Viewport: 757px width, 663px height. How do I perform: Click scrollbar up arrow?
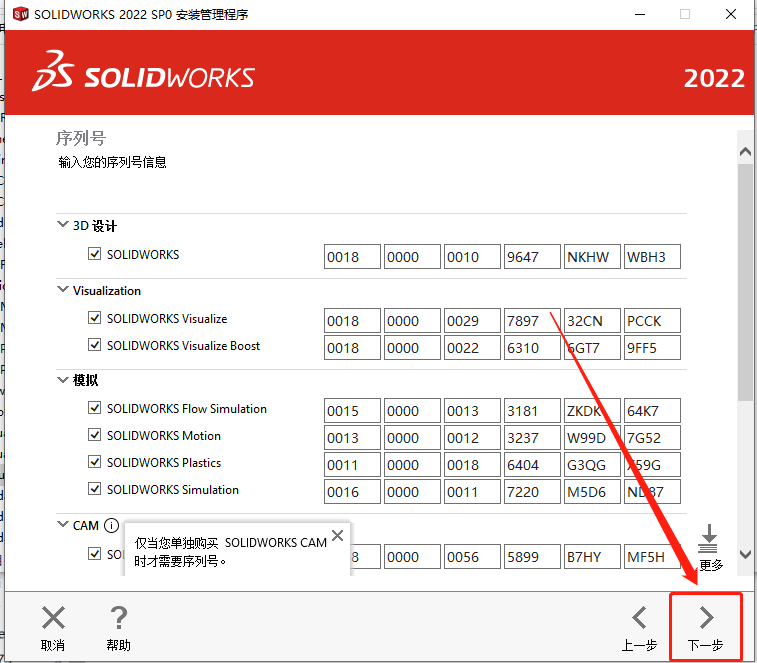(745, 152)
